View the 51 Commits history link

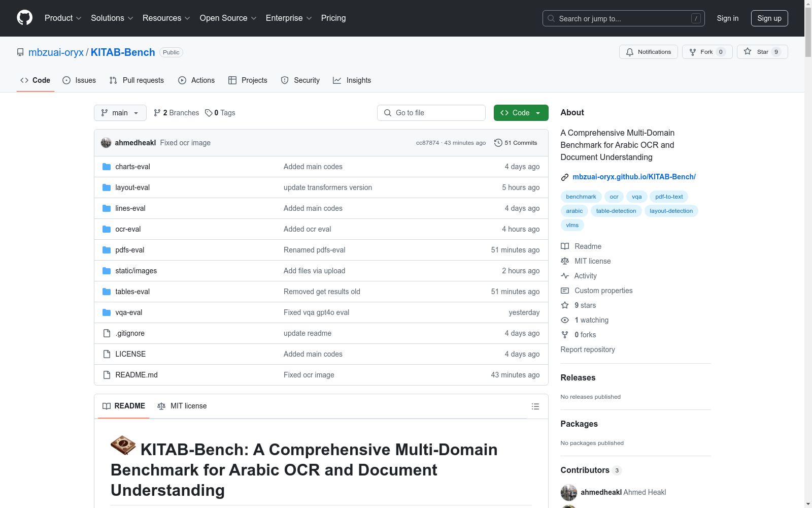click(516, 143)
